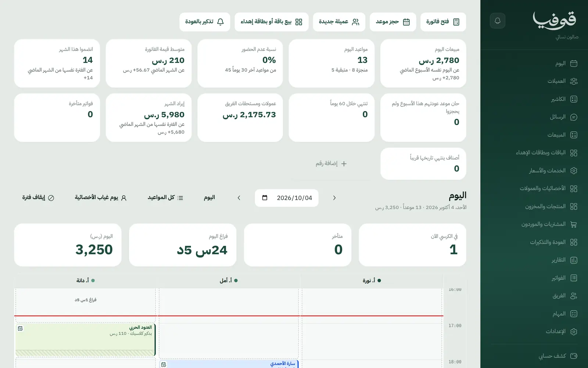
Task: Open the العنود الحربي appointment block
Action: click(85, 340)
